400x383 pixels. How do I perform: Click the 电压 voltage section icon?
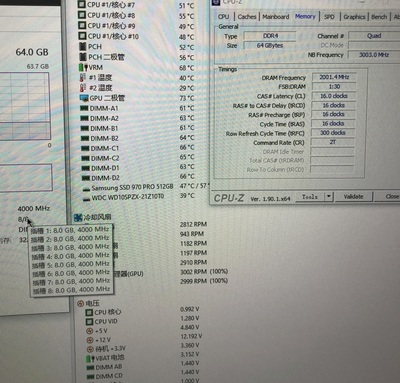pos(80,303)
